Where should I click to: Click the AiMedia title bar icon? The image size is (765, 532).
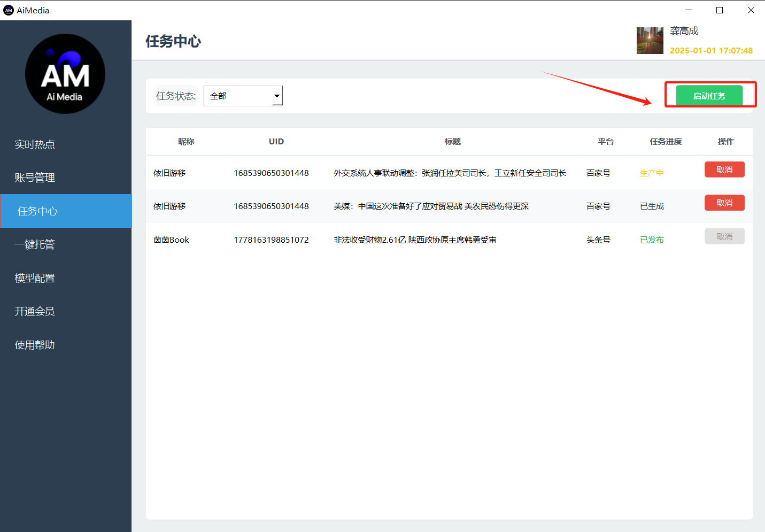[x=9, y=10]
